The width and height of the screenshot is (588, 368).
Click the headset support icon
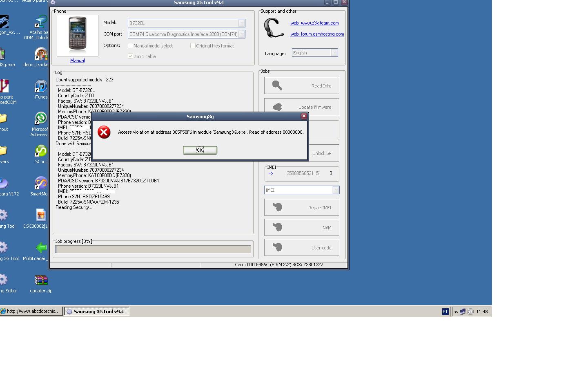(274, 28)
